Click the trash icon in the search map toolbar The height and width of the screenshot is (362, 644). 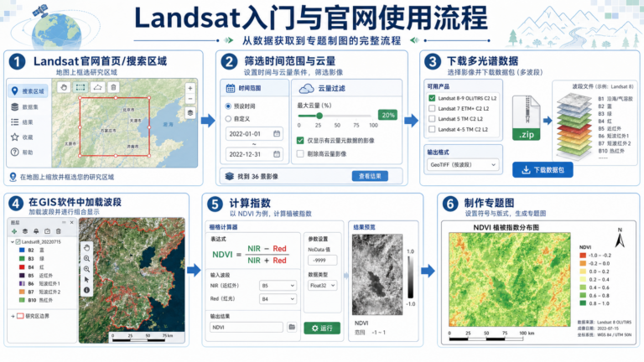pos(113,87)
